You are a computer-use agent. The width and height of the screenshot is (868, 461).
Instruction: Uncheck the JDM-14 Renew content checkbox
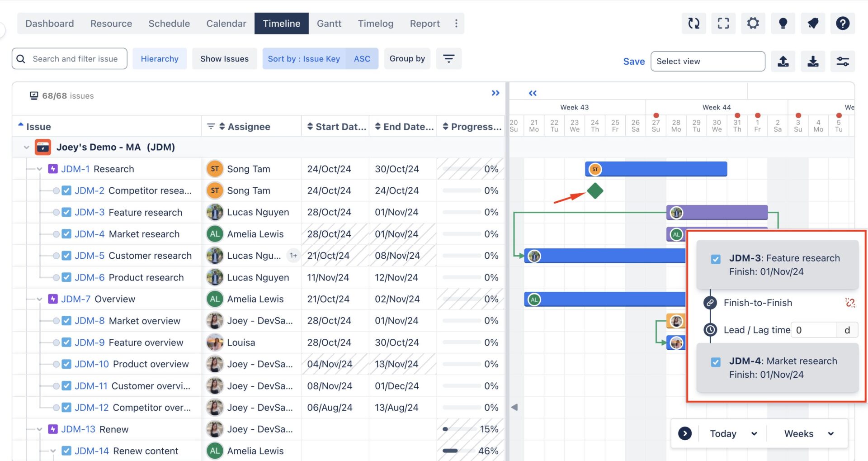tap(66, 451)
